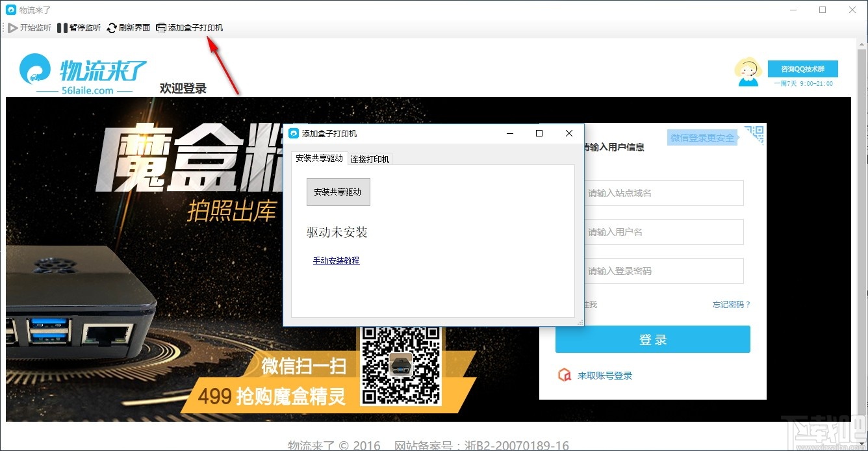Minimize the 添加盒子打印机 dialog
868x451 pixels.
(509, 133)
